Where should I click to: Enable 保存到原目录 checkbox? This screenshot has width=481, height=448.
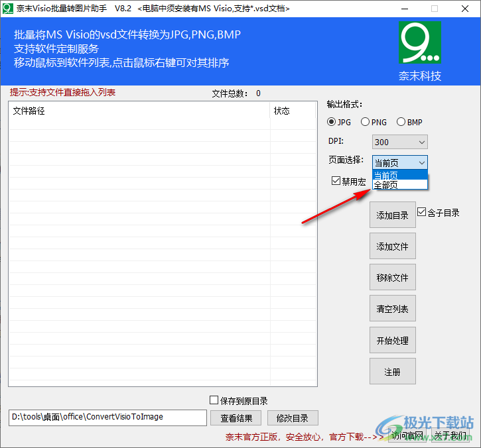[238, 400]
